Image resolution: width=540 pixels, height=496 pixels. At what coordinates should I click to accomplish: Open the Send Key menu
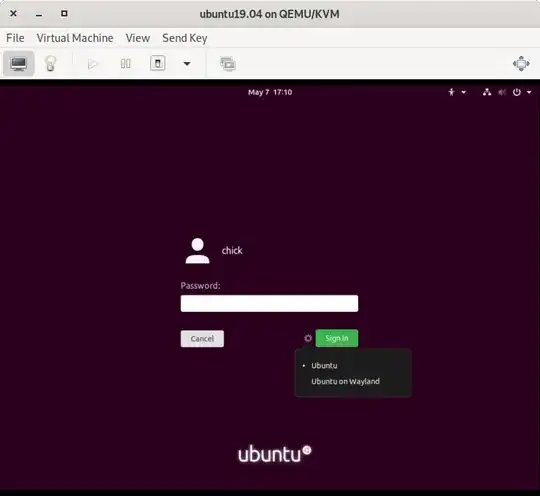(x=185, y=38)
